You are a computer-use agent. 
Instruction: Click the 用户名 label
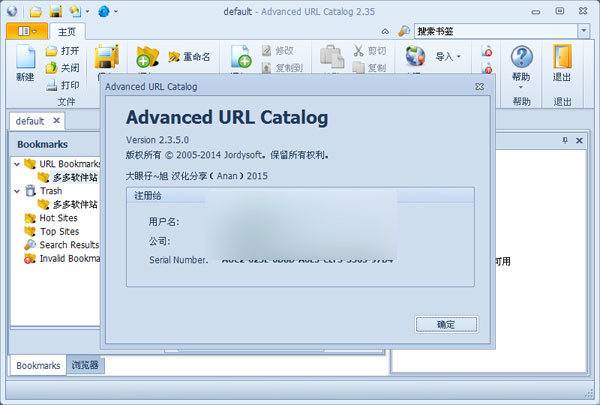pyautogui.click(x=164, y=222)
